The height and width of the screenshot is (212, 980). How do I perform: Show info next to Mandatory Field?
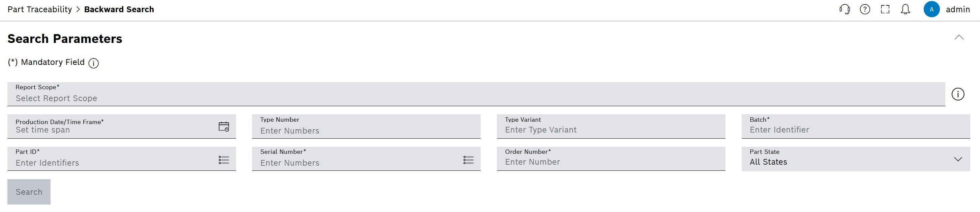click(94, 63)
